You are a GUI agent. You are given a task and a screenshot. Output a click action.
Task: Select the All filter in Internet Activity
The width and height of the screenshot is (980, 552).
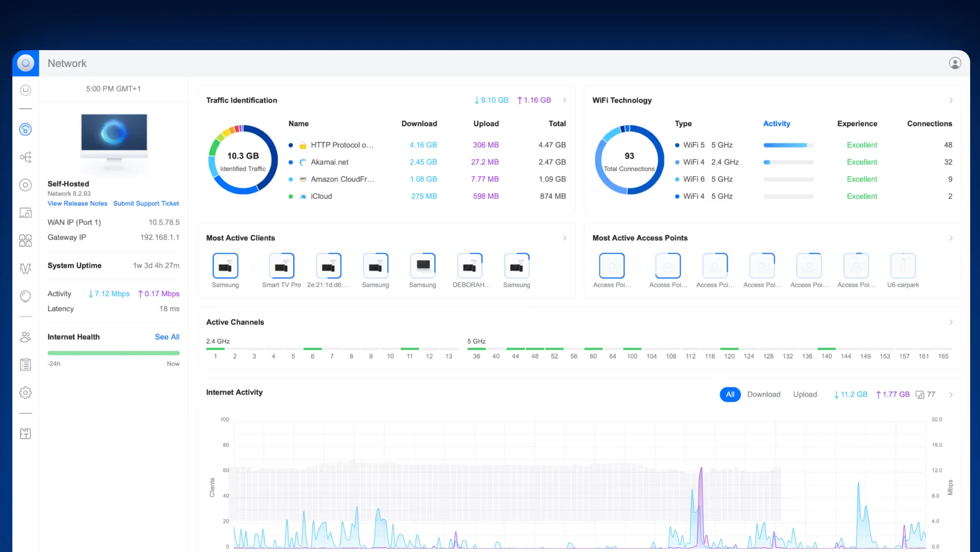coord(730,395)
